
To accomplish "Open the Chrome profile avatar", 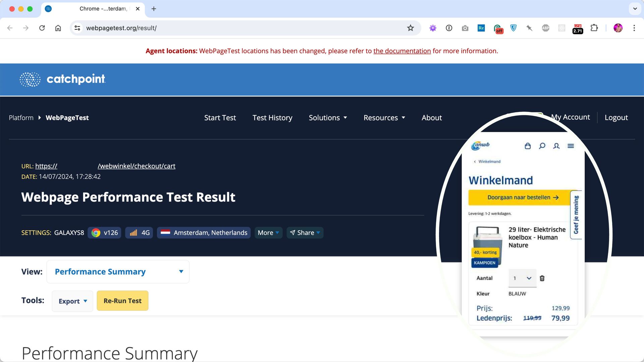I will point(618,28).
